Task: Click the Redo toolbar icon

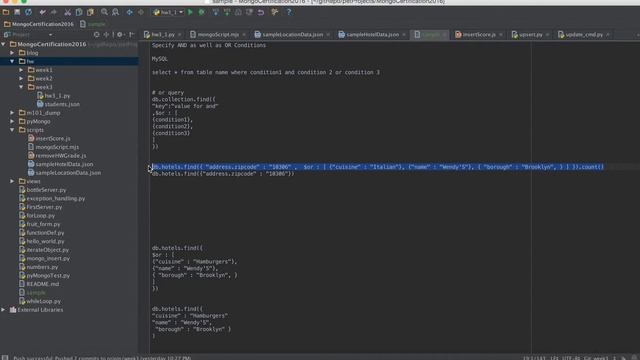Action: [x=53, y=12]
